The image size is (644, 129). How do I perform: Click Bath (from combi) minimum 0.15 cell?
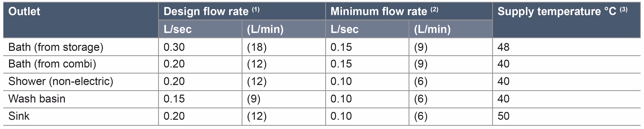point(341,64)
